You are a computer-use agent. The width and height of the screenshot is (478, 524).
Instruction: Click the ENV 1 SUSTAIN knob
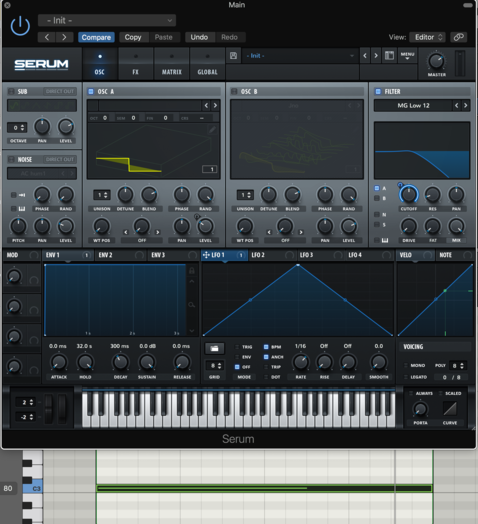pyautogui.click(x=147, y=362)
